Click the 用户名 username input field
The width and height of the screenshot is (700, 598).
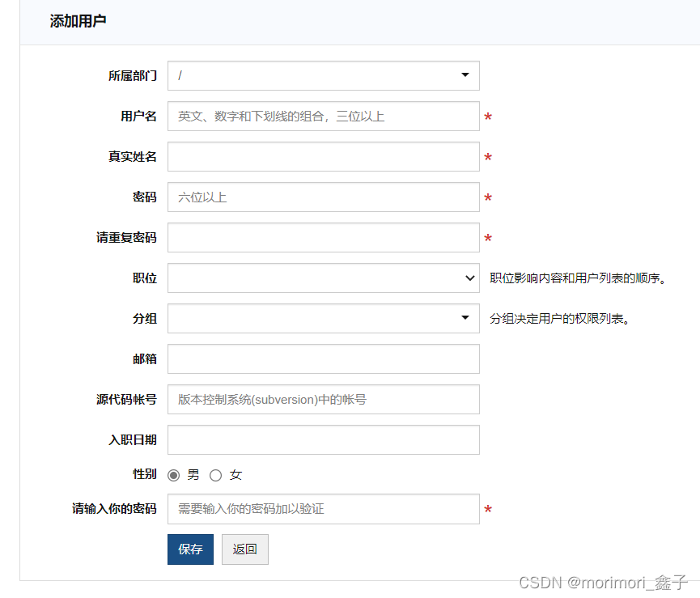tap(323, 116)
